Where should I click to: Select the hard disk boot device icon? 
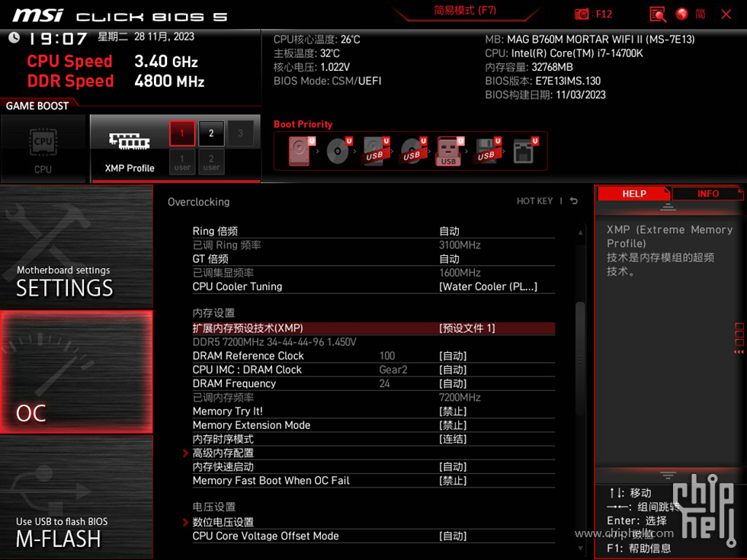(x=299, y=152)
